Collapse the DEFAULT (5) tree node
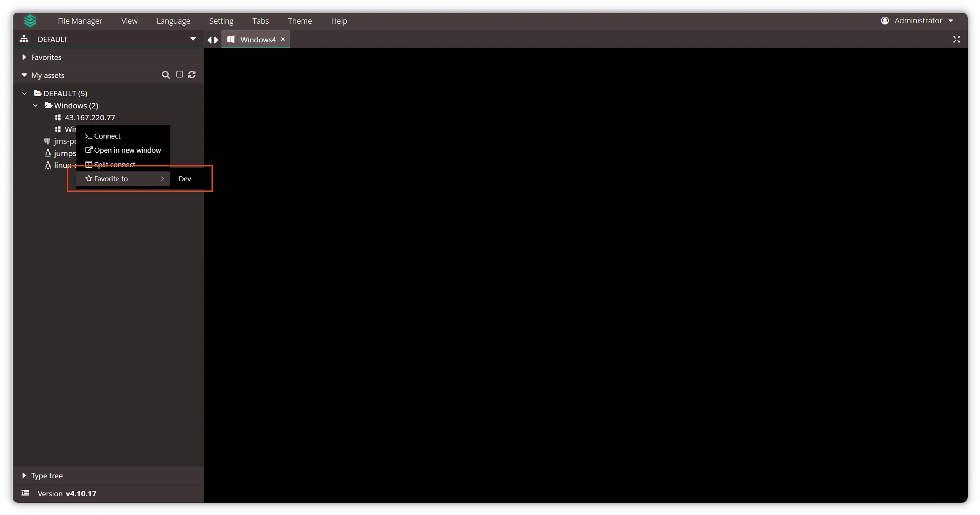Viewport: 980px width, 515px height. pyautogui.click(x=24, y=94)
